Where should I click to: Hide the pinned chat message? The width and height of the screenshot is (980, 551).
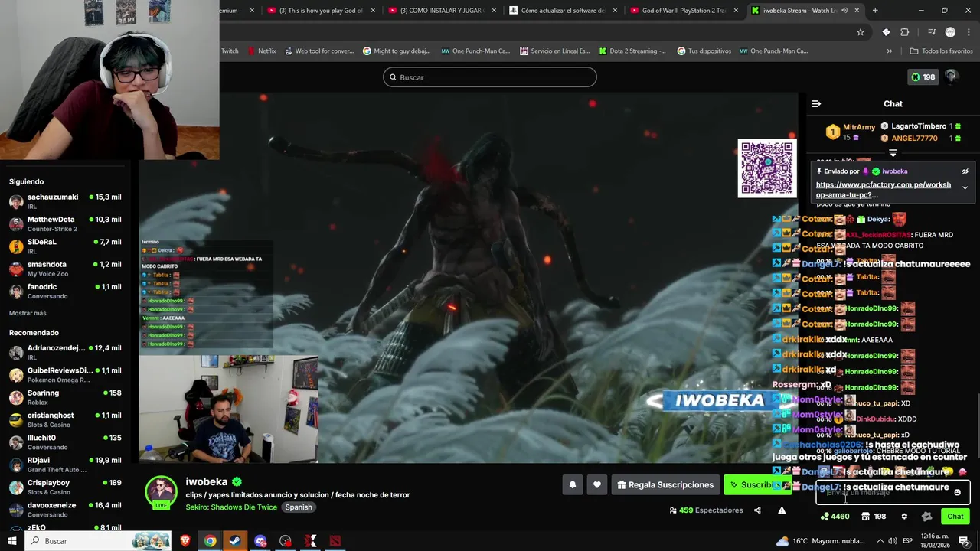coord(965,171)
